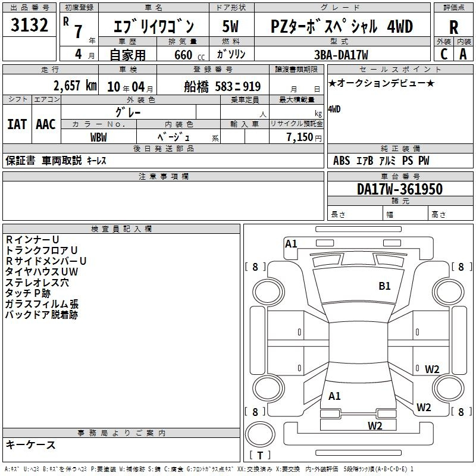The height and width of the screenshot is (476, 476).
Task: Select the A1 mark near the front bumper
Action: coord(291,243)
